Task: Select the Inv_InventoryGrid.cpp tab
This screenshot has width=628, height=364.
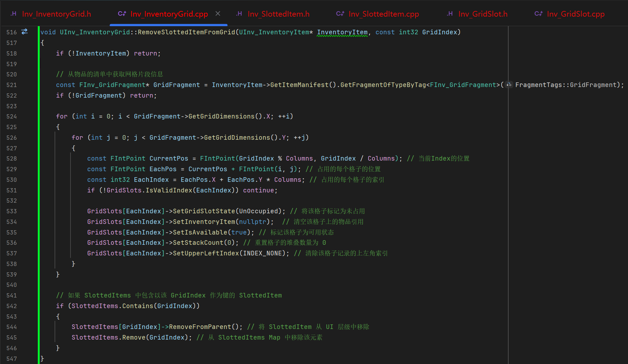Action: pyautogui.click(x=163, y=14)
